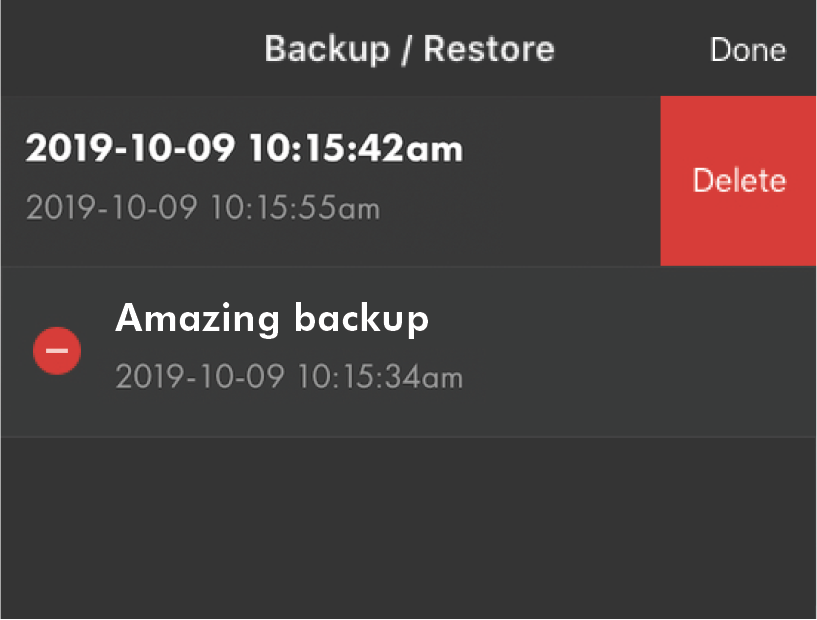
Task: Select the backup titled 2019-10-09 10:15:42am
Action: 244,149
